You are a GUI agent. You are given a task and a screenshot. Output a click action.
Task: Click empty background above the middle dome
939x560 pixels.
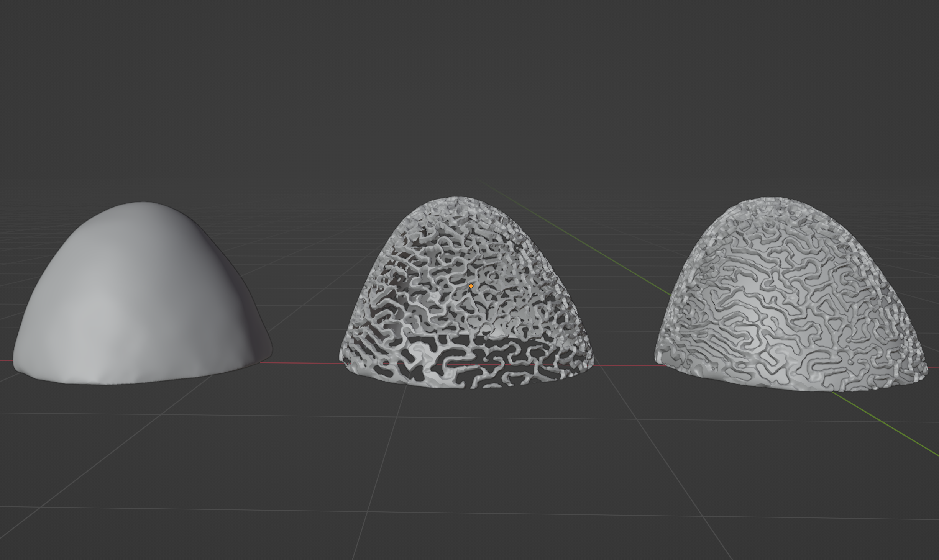468,96
